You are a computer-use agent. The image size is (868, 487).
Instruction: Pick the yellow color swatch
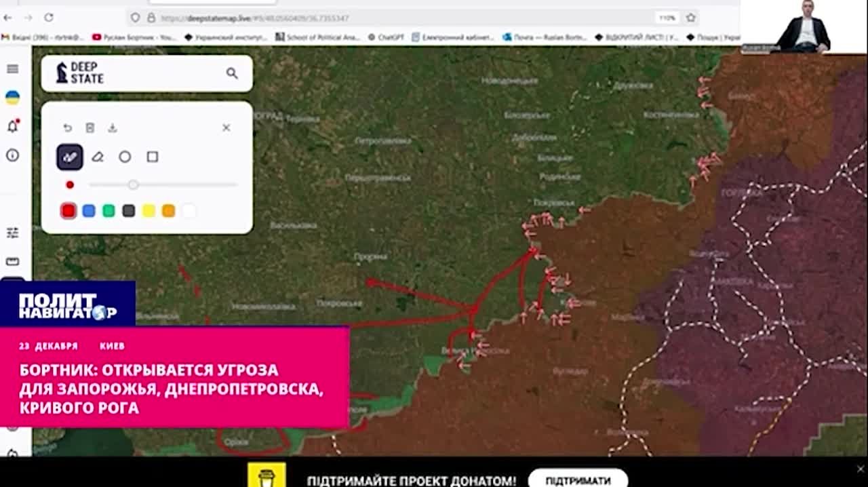[x=149, y=211]
